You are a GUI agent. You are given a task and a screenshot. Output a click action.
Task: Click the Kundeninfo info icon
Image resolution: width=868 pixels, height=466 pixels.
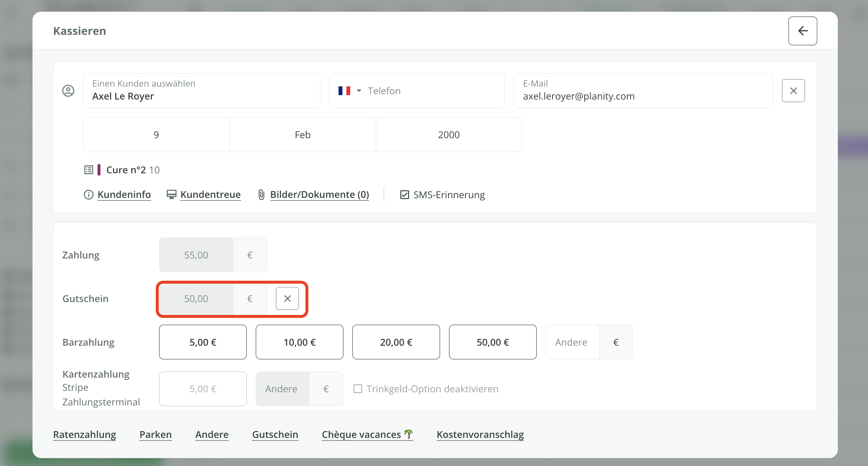88,195
